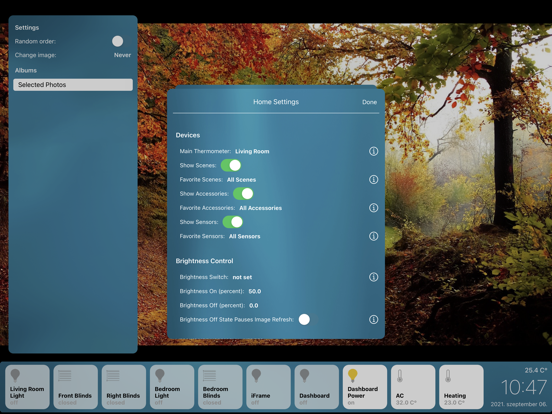
Task: Click the Dashboard Power tile label
Action: [x=363, y=392]
